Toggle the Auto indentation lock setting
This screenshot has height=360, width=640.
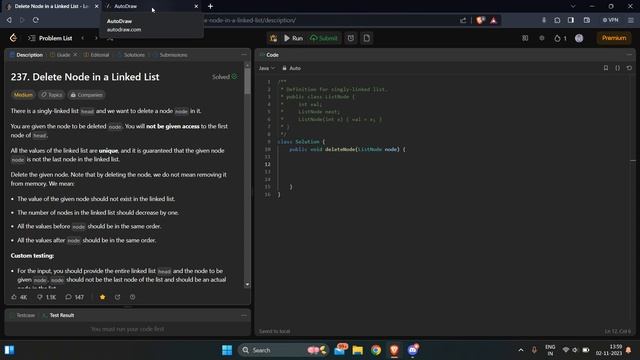tap(291, 68)
